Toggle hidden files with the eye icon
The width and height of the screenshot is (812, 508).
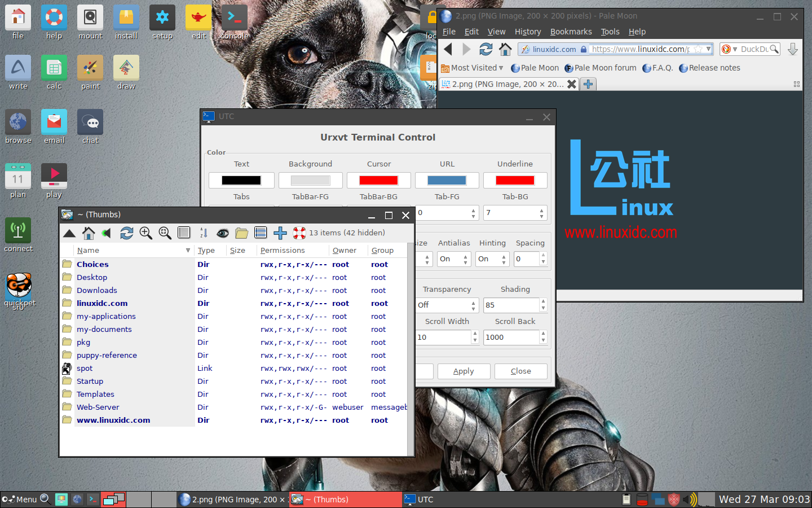(223, 233)
